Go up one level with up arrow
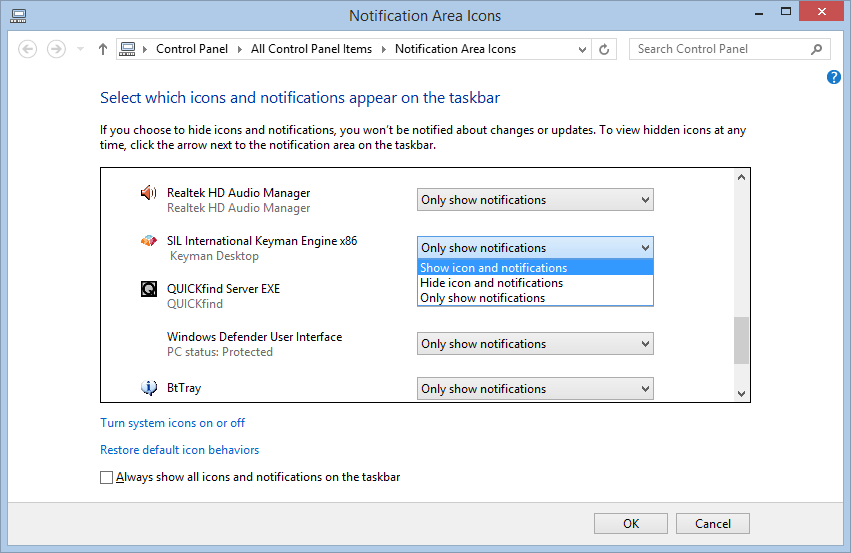The width and height of the screenshot is (851, 553). click(103, 49)
